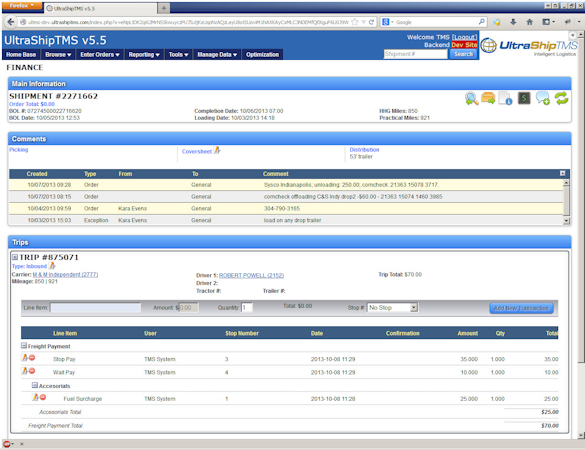Image resolution: width=585 pixels, height=450 pixels.
Task: Open the document info icon
Action: pyautogui.click(x=505, y=99)
